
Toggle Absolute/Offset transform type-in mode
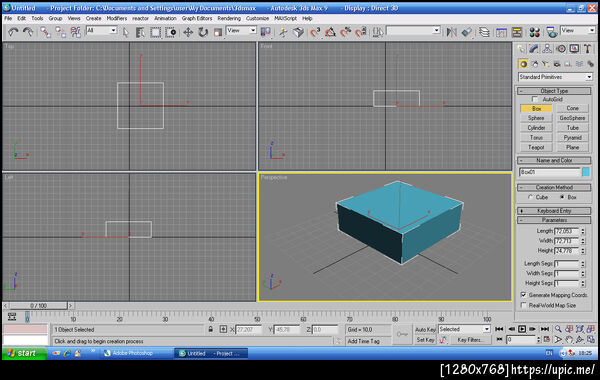[223, 329]
